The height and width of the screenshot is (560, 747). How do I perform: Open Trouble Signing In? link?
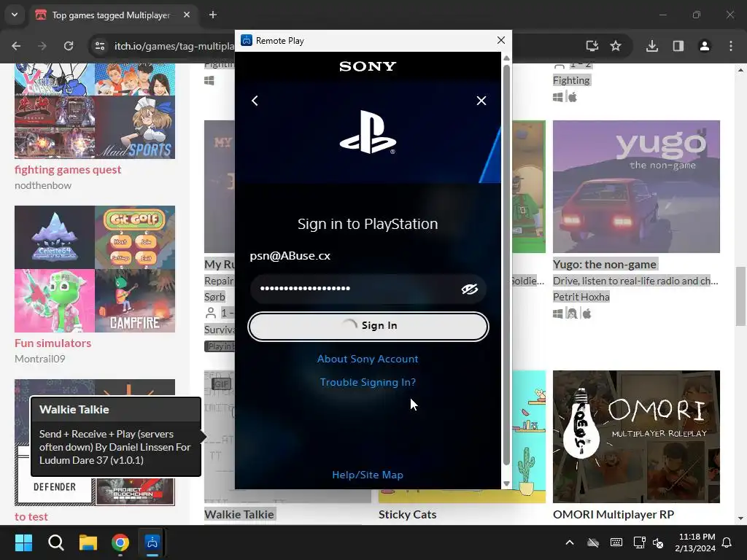[368, 382]
